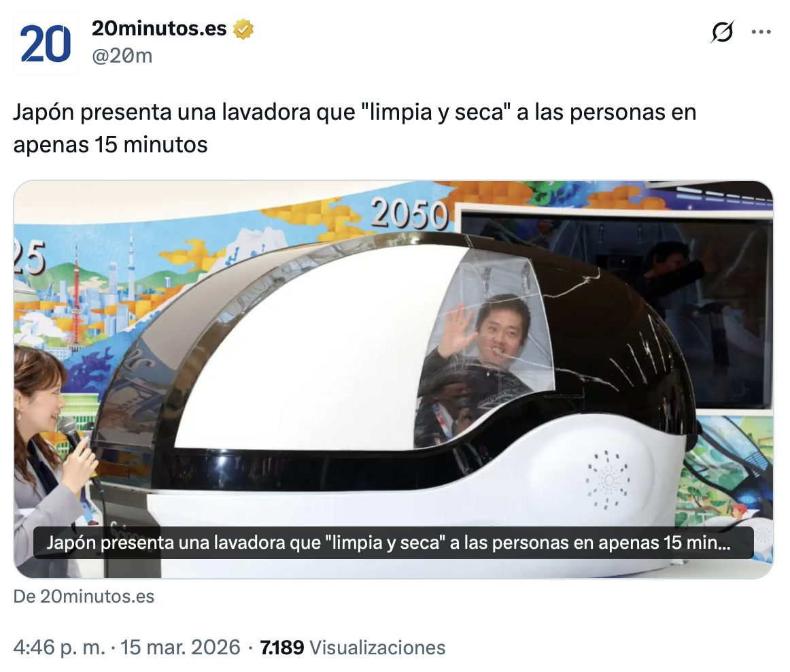Open the three-dot more options menu
Screen dimensions: 790x672
coord(761,32)
